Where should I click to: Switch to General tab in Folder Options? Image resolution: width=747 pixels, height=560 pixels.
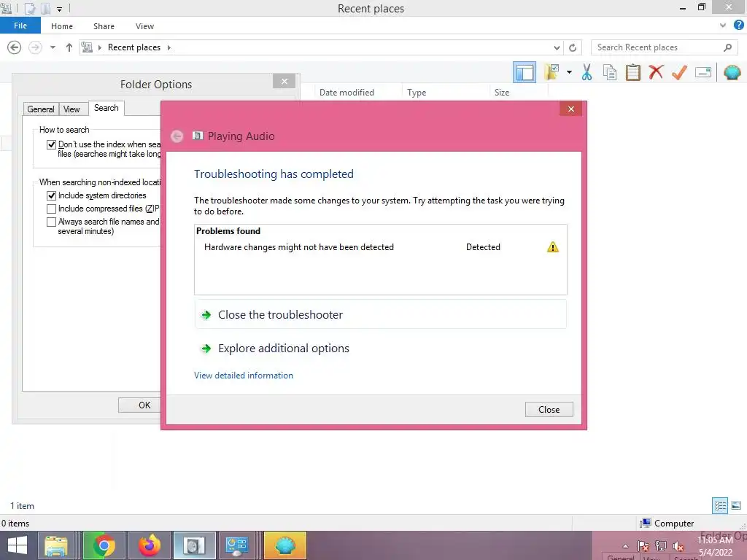[x=41, y=109]
